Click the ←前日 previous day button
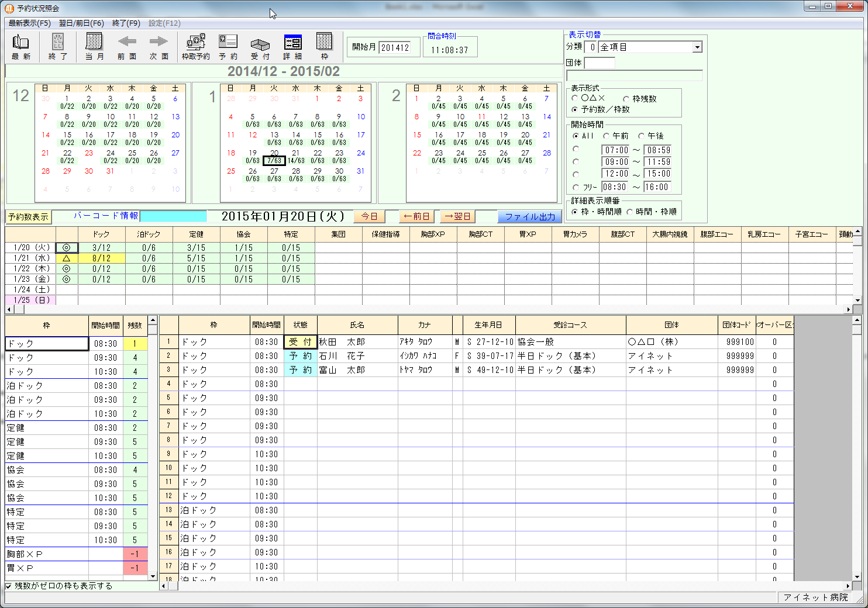This screenshot has height=608, width=868. pyautogui.click(x=416, y=216)
